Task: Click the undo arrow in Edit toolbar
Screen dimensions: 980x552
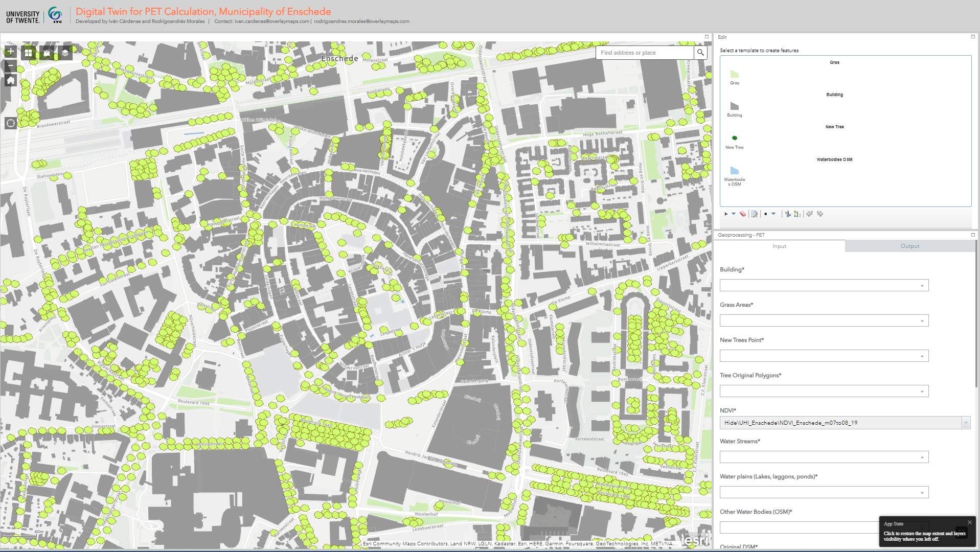Action: tap(809, 214)
